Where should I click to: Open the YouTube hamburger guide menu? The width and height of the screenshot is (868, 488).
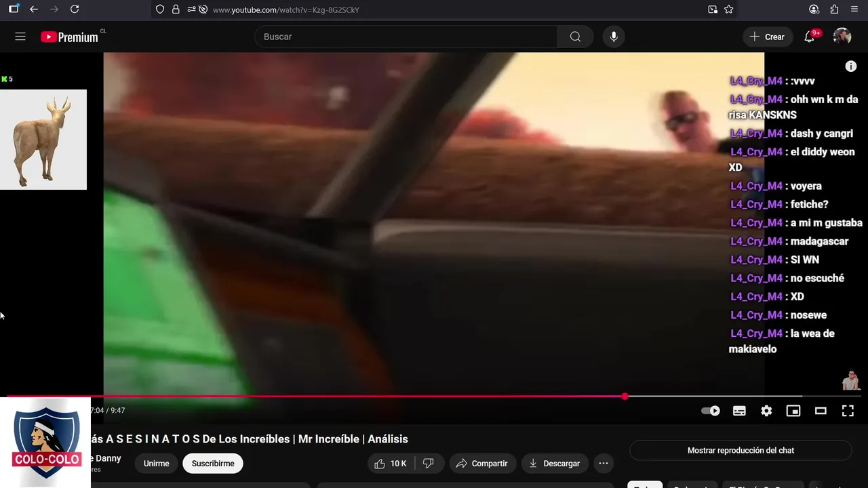[x=20, y=37]
